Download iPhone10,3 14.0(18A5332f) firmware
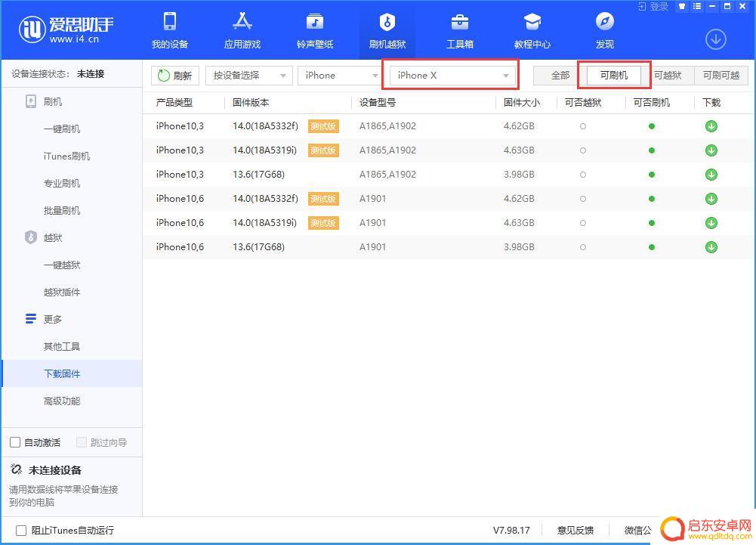 tap(711, 126)
